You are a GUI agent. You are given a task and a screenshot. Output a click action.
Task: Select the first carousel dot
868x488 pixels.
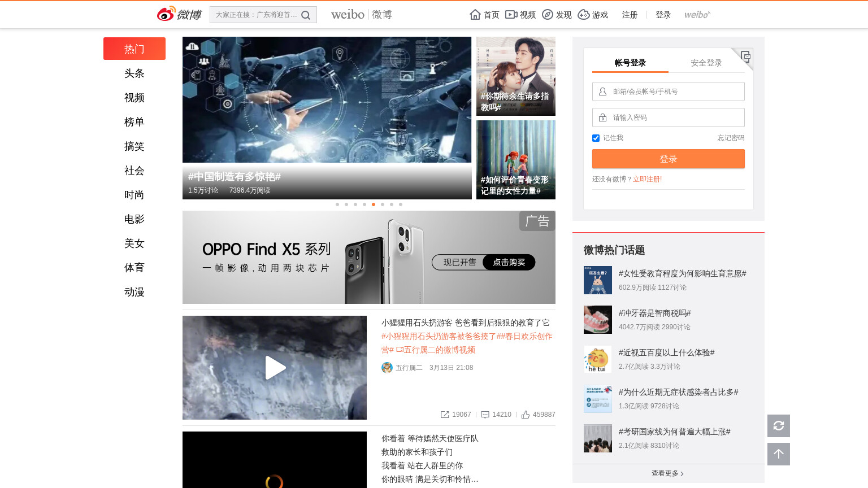(x=337, y=204)
